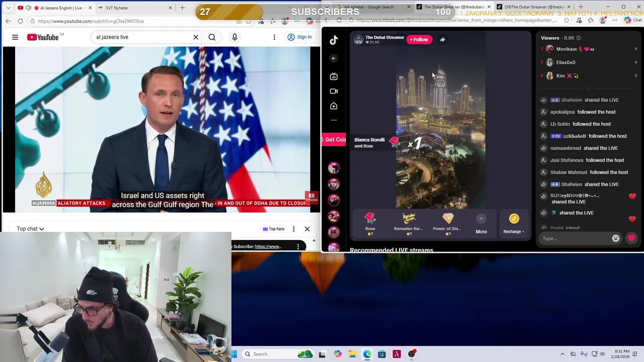Open the Copilot Chat button
644x362 pixels.
click(x=631, y=20)
